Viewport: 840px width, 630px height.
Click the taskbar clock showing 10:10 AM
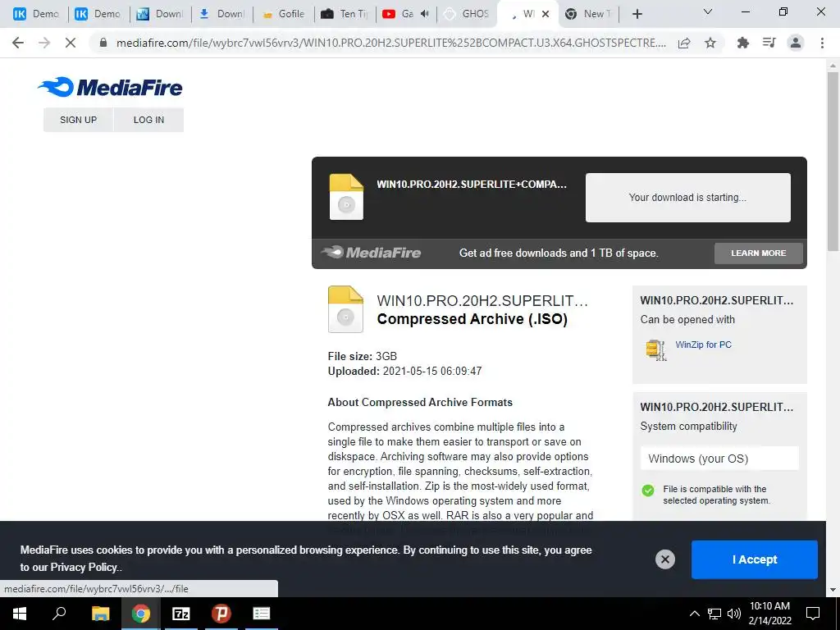769,614
